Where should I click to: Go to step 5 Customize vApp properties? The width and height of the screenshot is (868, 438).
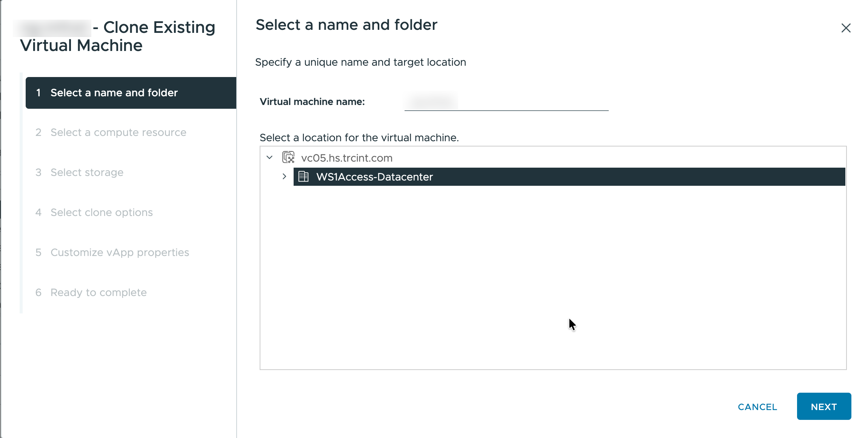pyautogui.click(x=112, y=253)
